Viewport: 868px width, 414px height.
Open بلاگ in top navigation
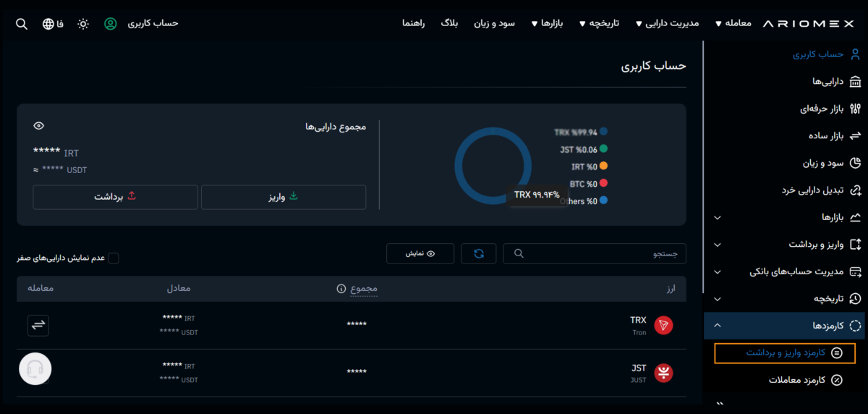coord(449,23)
